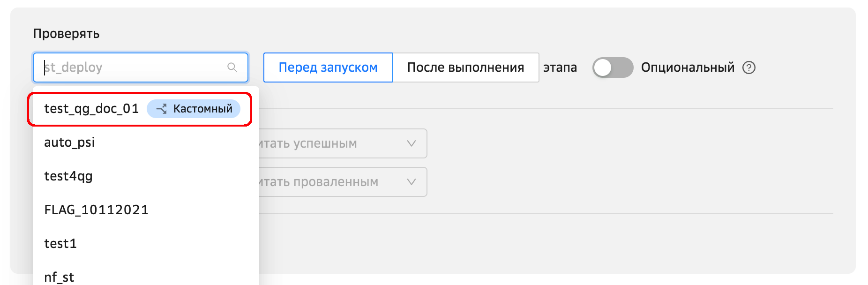The height and width of the screenshot is (285, 868).
Task: Click the chevron arrow on the успешным dropdown
Action: (411, 143)
